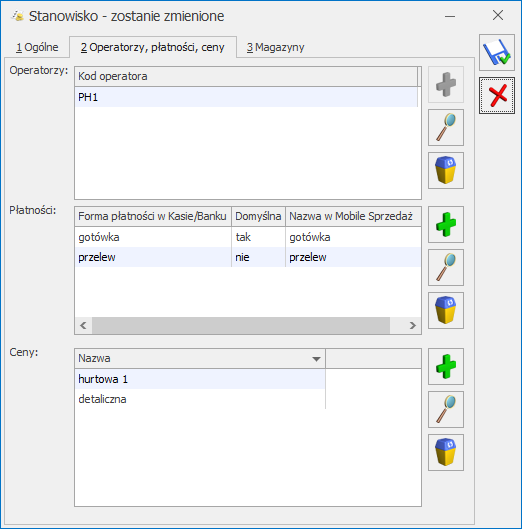This screenshot has width=522, height=529.
Task: Select operator row PH1
Action: pos(247,97)
